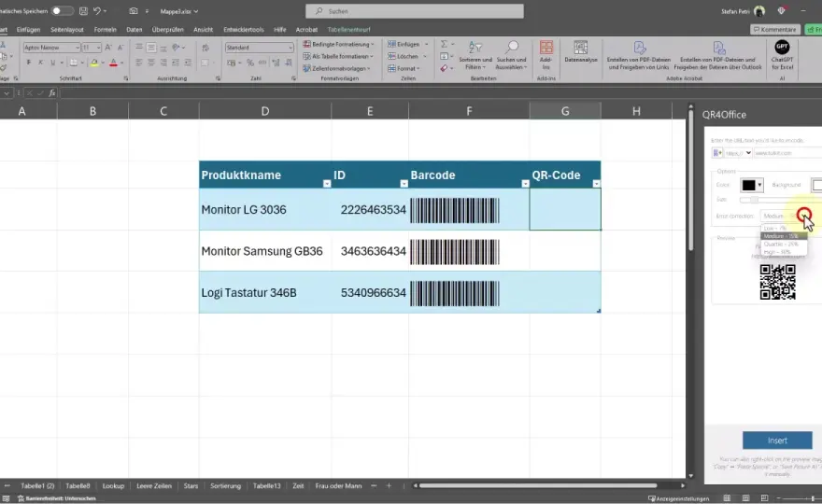Open ChatGPT for Excel add-in
822x504 pixels.
[782, 56]
